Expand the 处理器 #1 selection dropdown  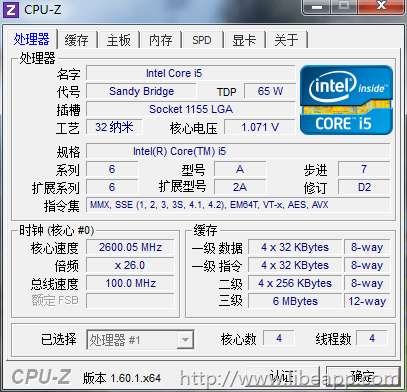[185, 340]
